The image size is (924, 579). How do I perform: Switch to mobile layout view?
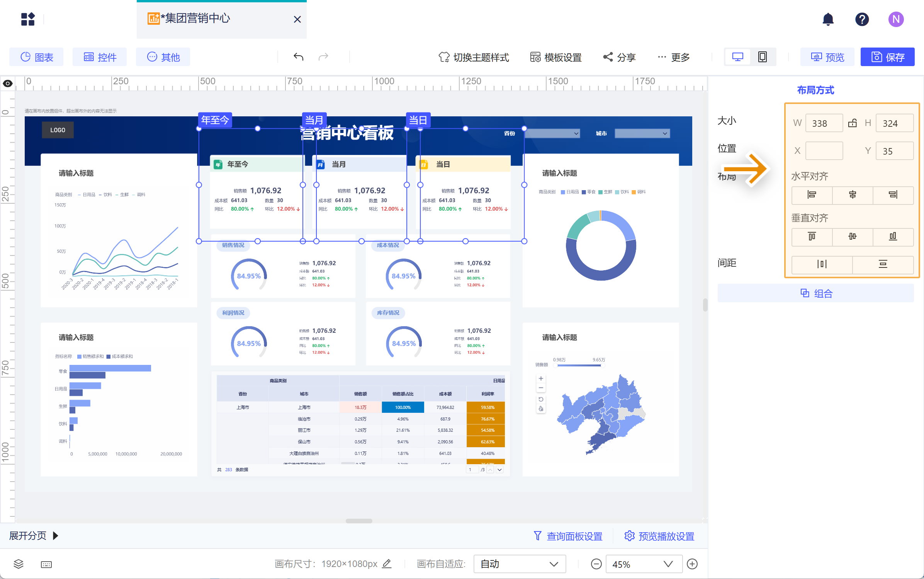click(x=762, y=57)
